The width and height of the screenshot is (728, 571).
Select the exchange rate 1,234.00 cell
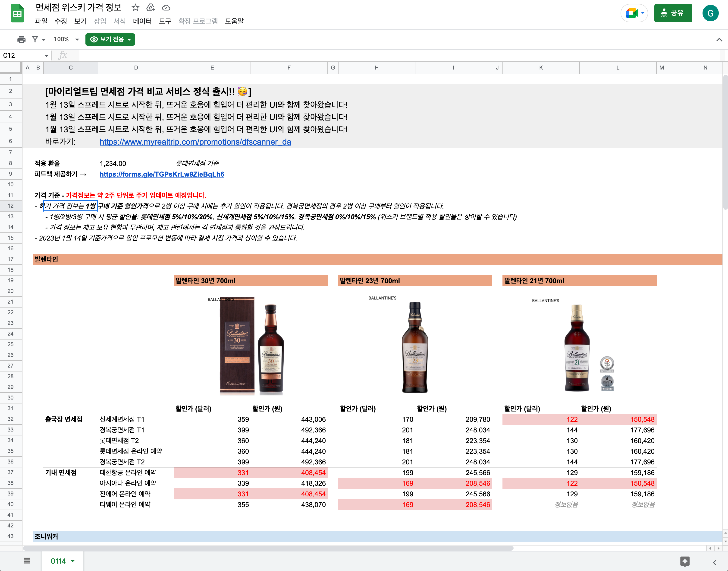(x=136, y=163)
